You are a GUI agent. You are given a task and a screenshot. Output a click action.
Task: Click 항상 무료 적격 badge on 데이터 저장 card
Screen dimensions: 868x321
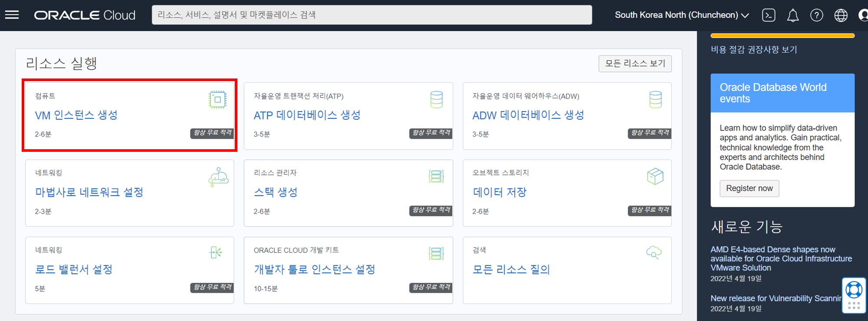[x=650, y=210]
